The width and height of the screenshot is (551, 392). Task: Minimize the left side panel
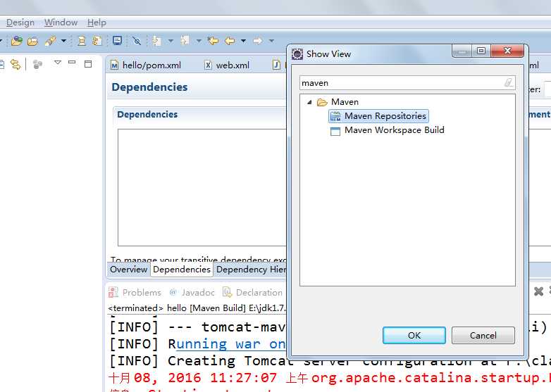(x=72, y=62)
